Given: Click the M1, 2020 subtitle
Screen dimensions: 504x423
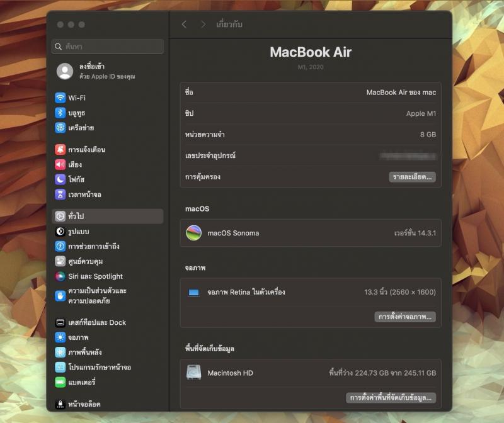Looking at the screenshot, I should tap(311, 67).
